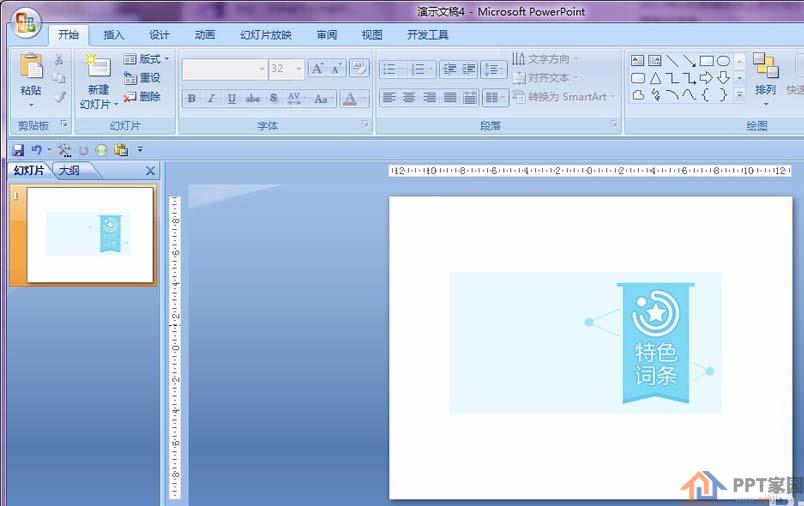The height and width of the screenshot is (506, 804).
Task: Switch to the 视图 ribbon tab
Action: (372, 35)
